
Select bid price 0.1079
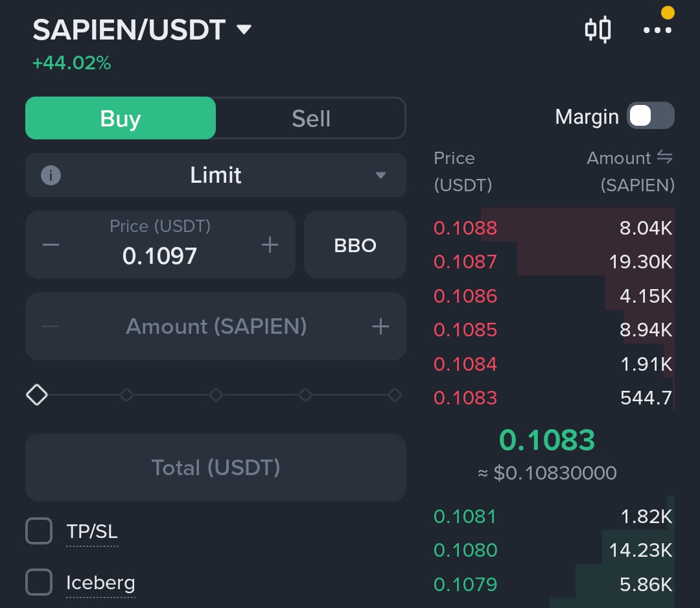(x=465, y=584)
